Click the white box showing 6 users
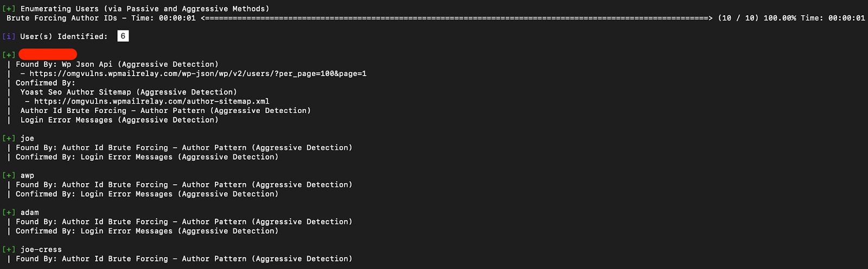The width and height of the screenshot is (868, 269). coord(123,36)
